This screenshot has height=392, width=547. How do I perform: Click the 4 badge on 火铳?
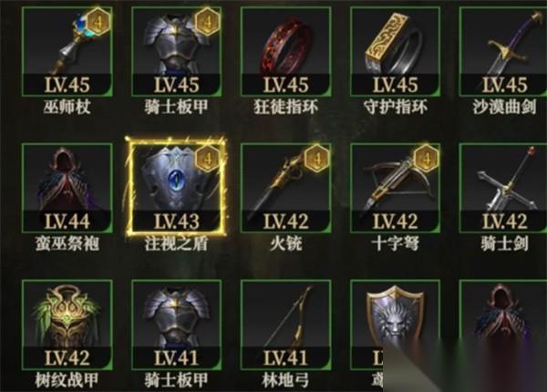[317, 159]
